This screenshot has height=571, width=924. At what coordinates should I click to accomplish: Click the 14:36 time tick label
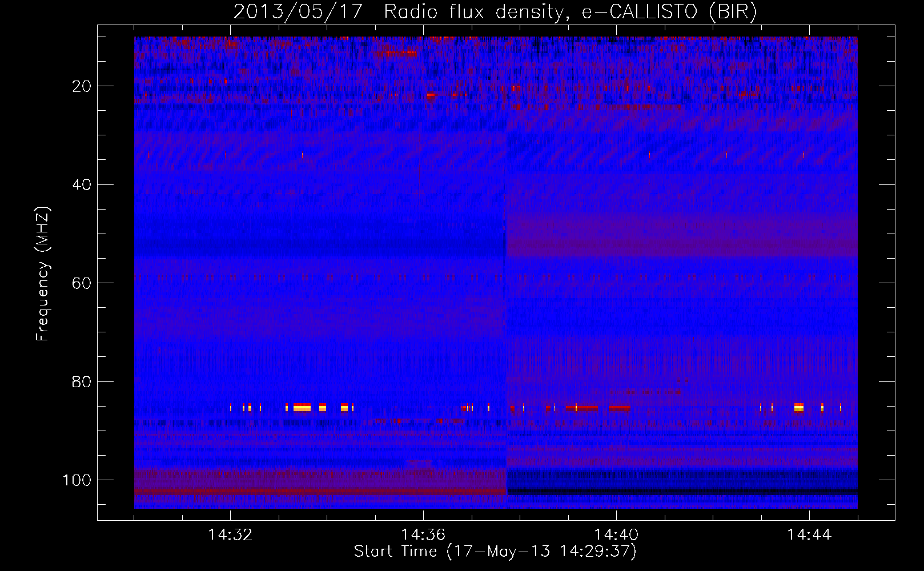pyautogui.click(x=423, y=535)
